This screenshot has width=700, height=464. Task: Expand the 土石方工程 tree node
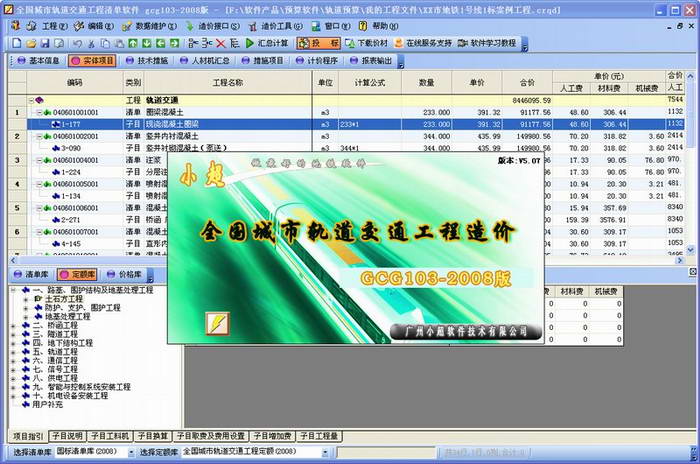(x=25, y=299)
